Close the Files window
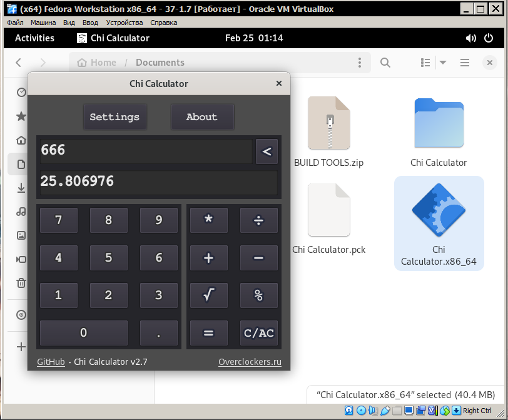 (x=490, y=63)
